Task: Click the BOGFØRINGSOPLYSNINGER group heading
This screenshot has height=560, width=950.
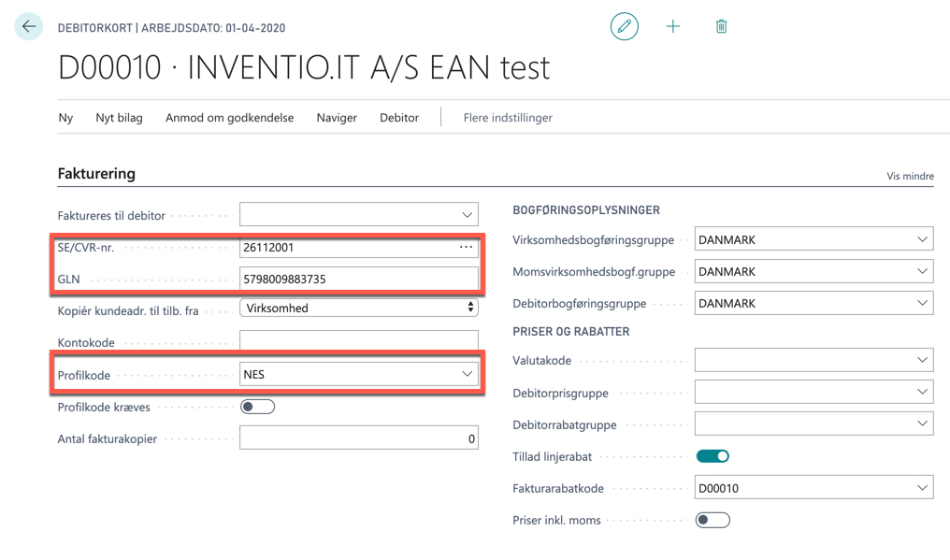Action: pos(586,210)
